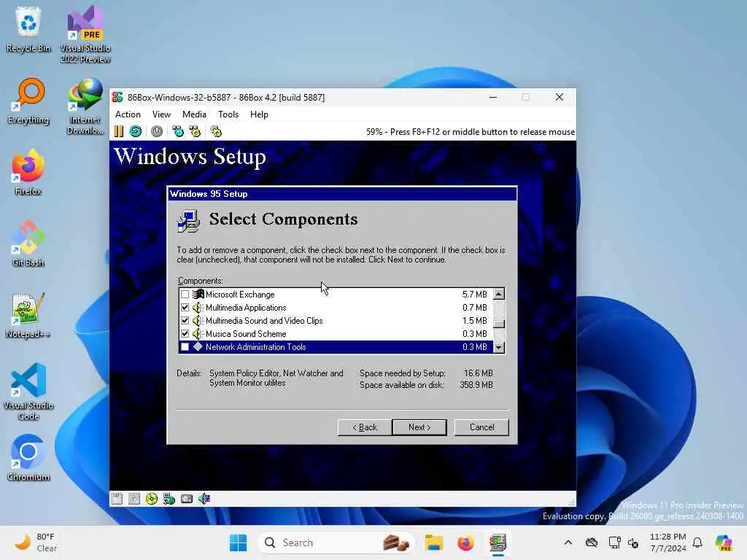Screen dimensions: 747x560
Task: Open Internet Download Manager desktop icon
Action: [x=85, y=106]
